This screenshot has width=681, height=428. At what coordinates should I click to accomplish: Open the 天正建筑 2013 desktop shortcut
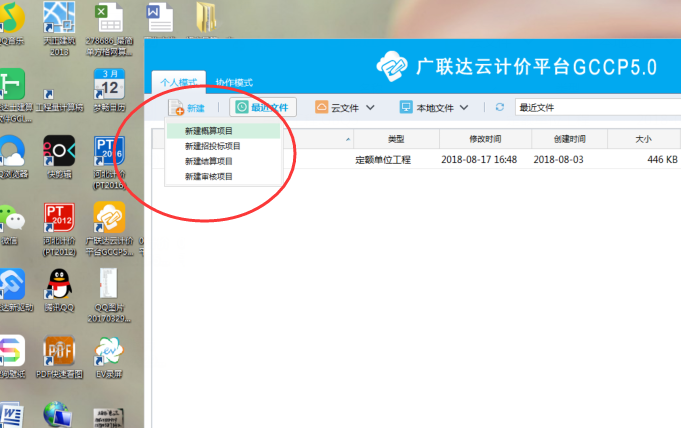point(59,29)
